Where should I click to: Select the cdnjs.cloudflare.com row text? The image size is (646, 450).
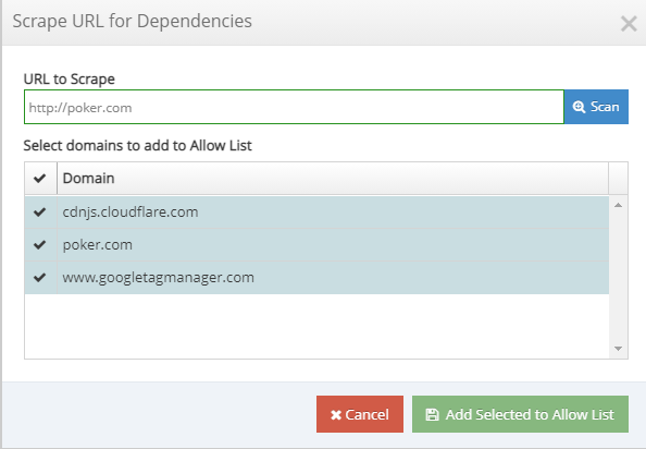click(130, 212)
